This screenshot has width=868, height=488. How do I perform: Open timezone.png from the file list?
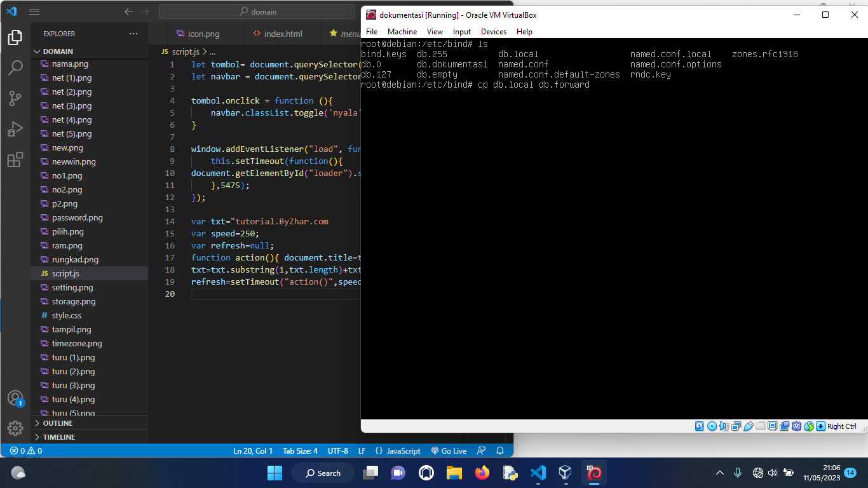click(89, 343)
